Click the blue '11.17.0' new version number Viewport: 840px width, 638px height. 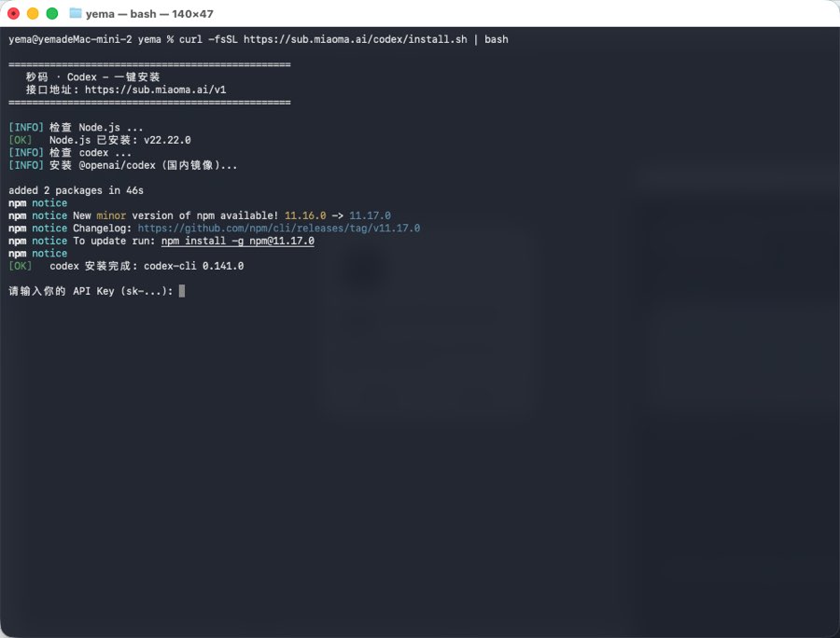tap(371, 215)
